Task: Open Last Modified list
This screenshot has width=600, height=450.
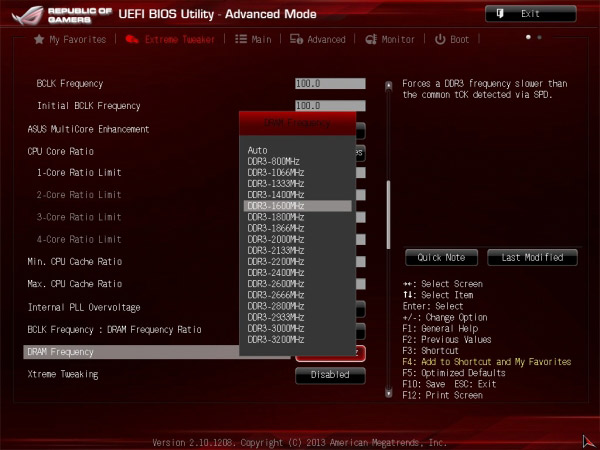Action: coord(532,258)
